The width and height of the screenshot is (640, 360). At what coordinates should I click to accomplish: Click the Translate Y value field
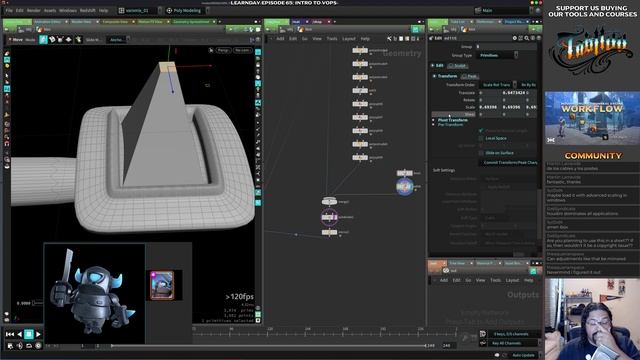tap(513, 93)
